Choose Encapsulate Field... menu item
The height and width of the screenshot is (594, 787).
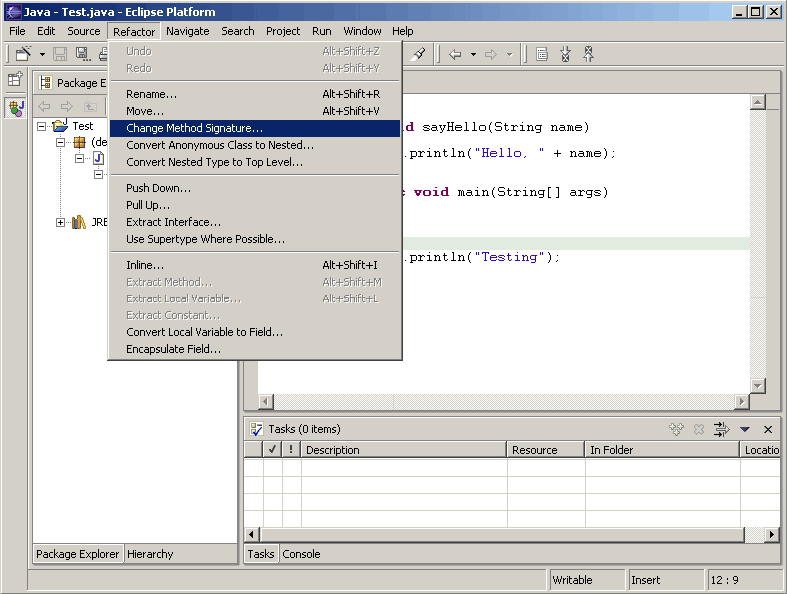[255, 349]
